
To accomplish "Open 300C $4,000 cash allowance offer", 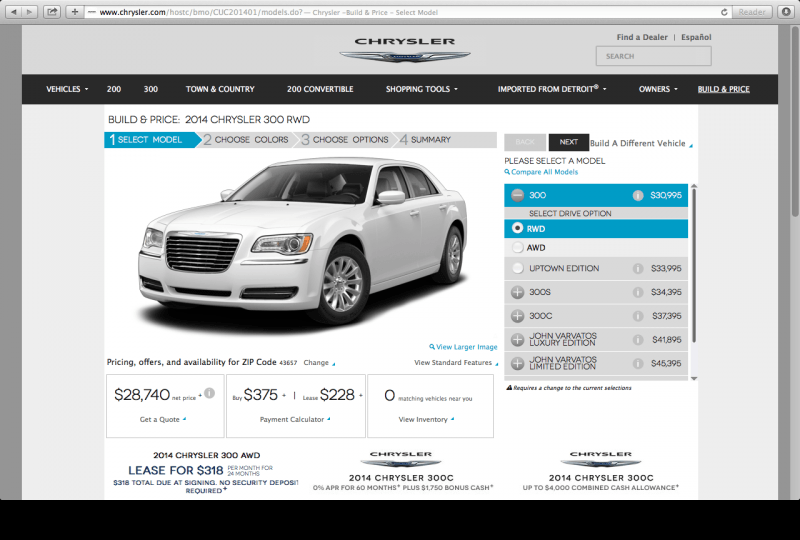I will [601, 471].
